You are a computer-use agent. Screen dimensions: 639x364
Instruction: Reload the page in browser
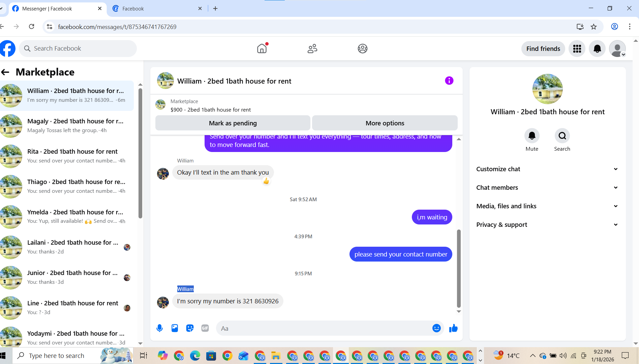[x=31, y=27]
